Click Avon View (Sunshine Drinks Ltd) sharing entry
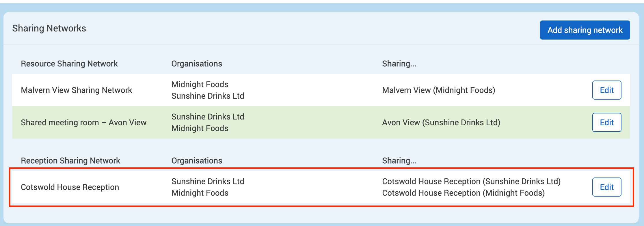644x226 pixels. [x=441, y=122]
